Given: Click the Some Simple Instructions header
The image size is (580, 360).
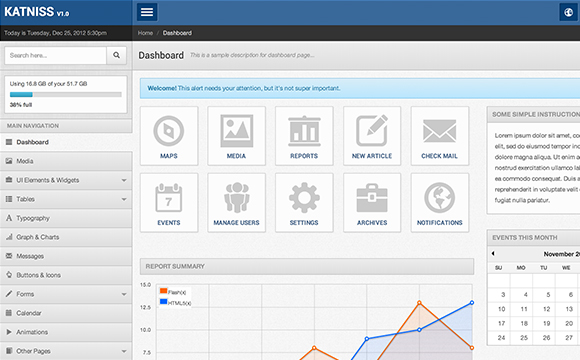Looking at the screenshot, I should [x=533, y=115].
